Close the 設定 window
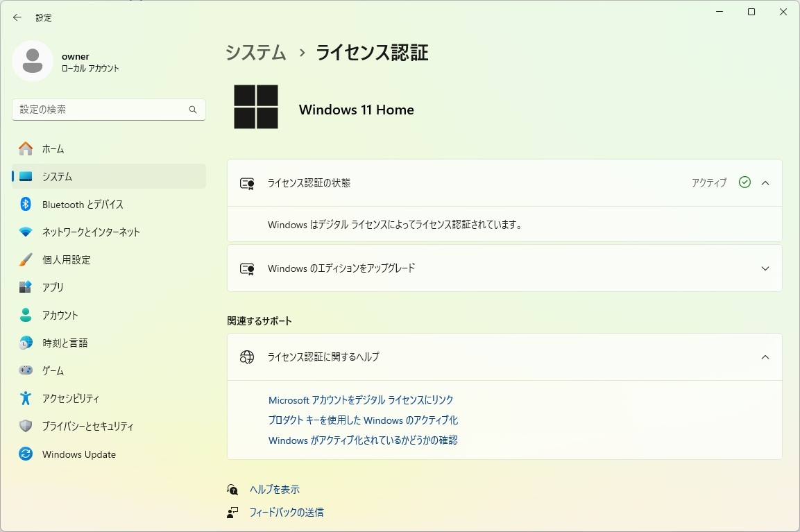800x532 pixels. click(x=783, y=12)
